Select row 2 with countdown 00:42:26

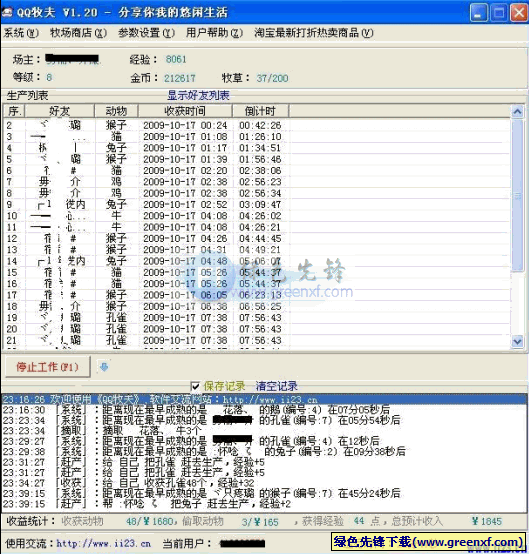tap(257, 125)
